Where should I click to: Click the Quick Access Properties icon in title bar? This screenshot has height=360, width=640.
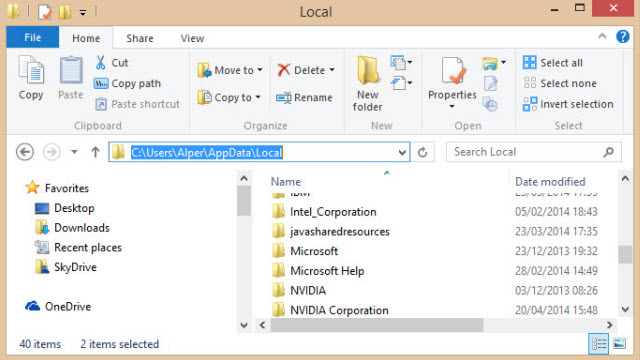click(x=45, y=11)
